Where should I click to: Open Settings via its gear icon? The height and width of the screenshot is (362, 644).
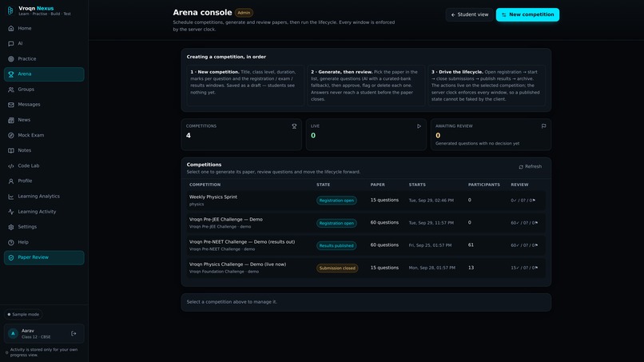[11, 227]
